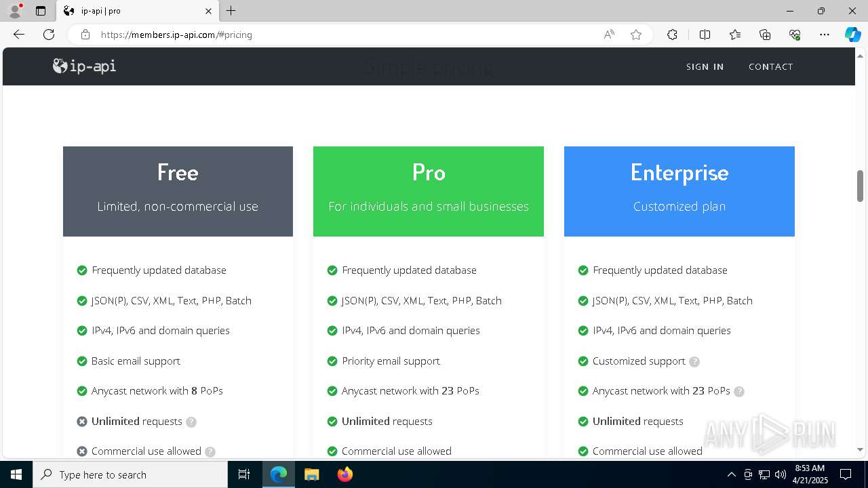Screen dimensions: 868x488
Task: Click help icon beside Enterprise 23 PoPs
Action: 739,392
